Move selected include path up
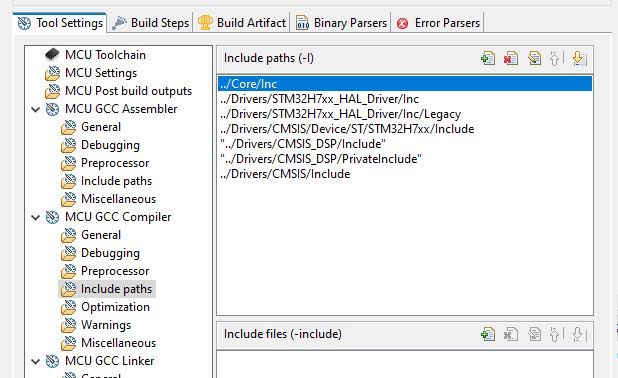 (555, 58)
